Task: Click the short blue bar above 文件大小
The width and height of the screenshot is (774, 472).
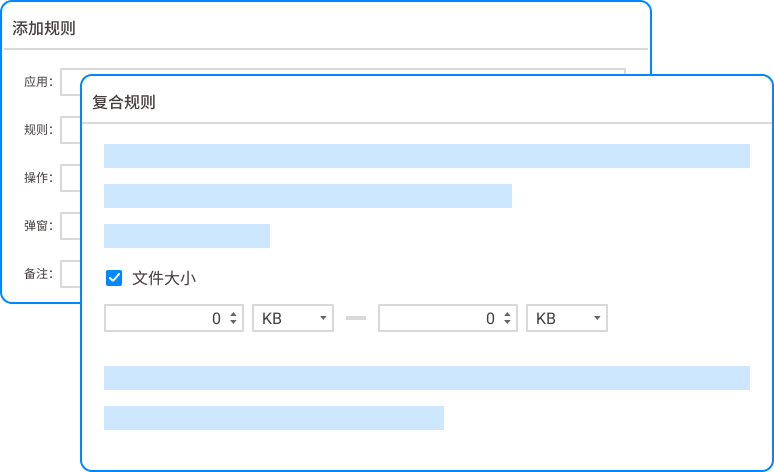Action: 187,236
